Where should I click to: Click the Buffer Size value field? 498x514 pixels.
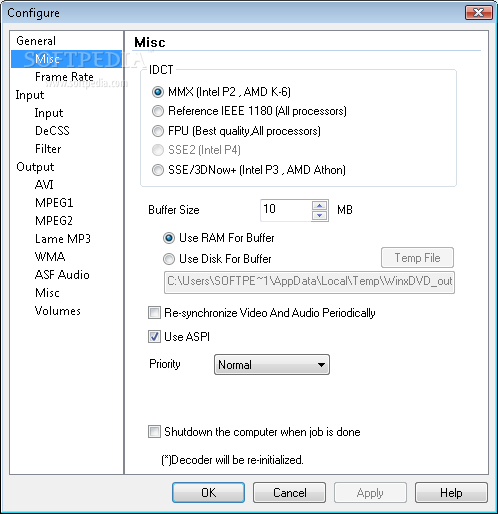point(286,210)
